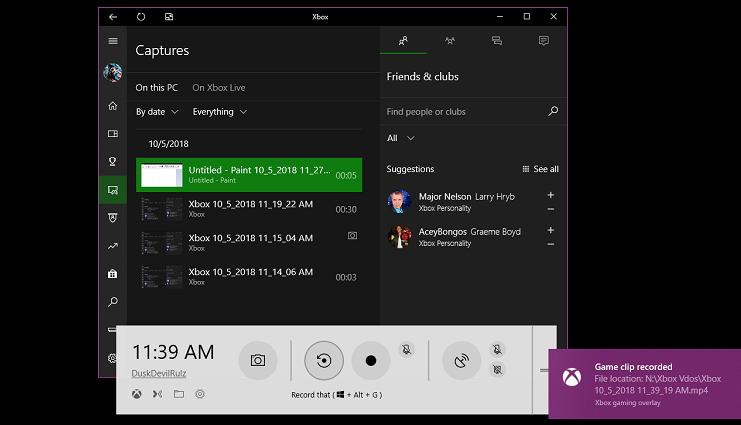Open Xbox 10_5_2018 11_15_04 AM capture
The width and height of the screenshot is (741, 425).
[249, 243]
